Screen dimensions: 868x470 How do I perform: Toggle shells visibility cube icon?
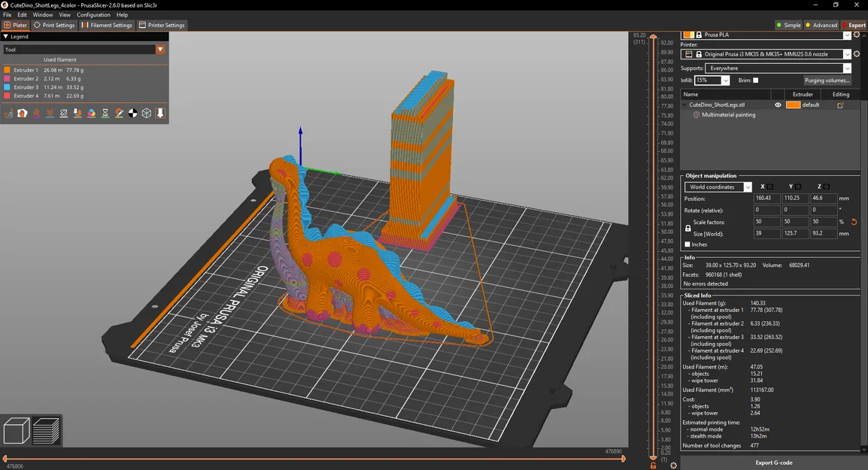[x=147, y=113]
